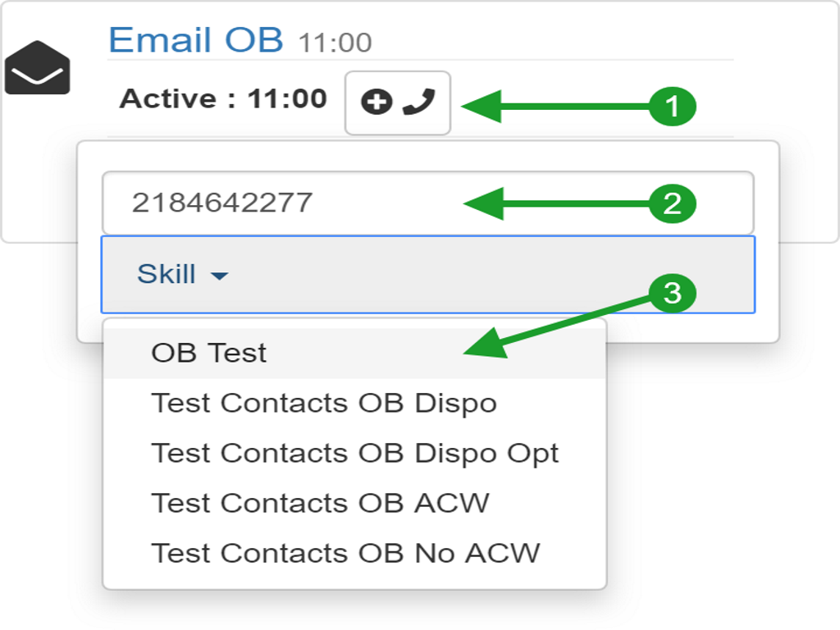Click the Active : 11:00 status label
The width and height of the screenshot is (840, 630).
[223, 99]
